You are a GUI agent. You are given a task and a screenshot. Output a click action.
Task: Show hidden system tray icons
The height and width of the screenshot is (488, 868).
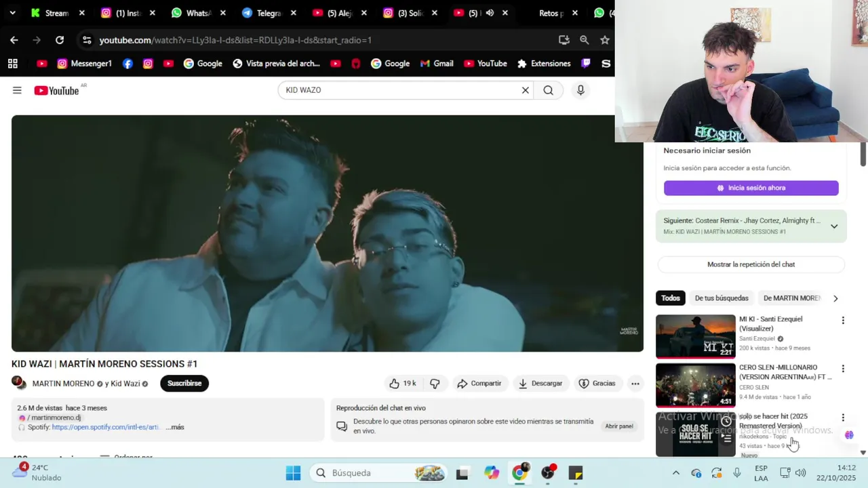pos(675,473)
